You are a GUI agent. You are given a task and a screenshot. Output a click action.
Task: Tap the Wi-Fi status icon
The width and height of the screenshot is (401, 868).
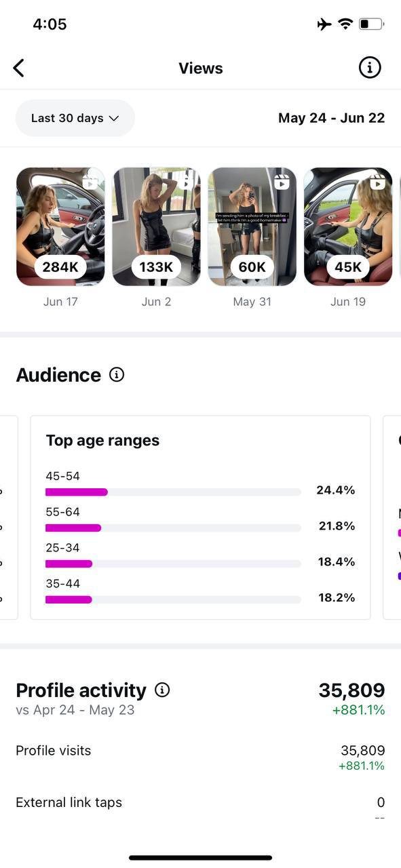click(345, 24)
